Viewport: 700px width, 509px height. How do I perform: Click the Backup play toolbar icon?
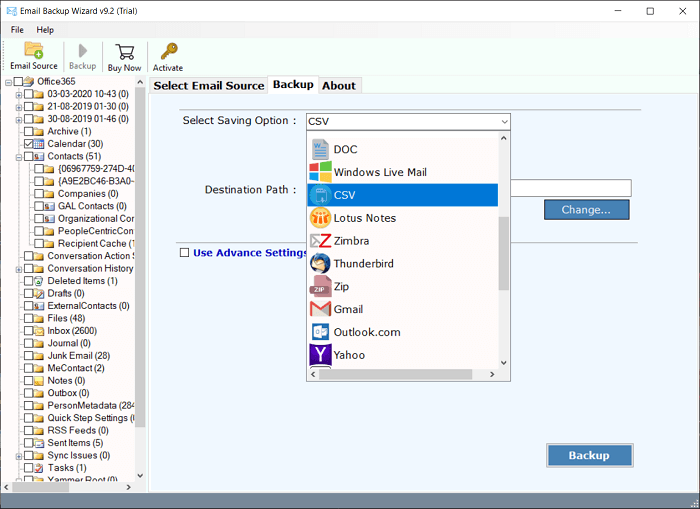pyautogui.click(x=83, y=50)
